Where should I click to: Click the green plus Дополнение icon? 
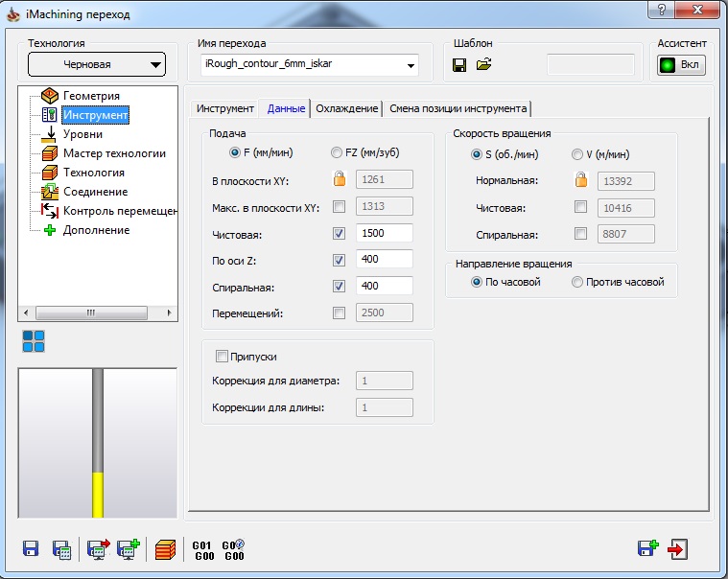(50, 230)
